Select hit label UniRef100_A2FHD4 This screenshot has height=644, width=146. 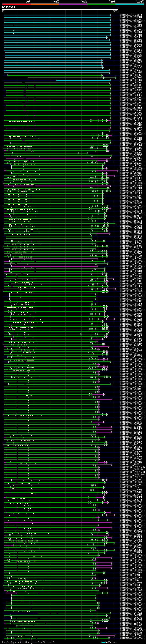[131, 145]
